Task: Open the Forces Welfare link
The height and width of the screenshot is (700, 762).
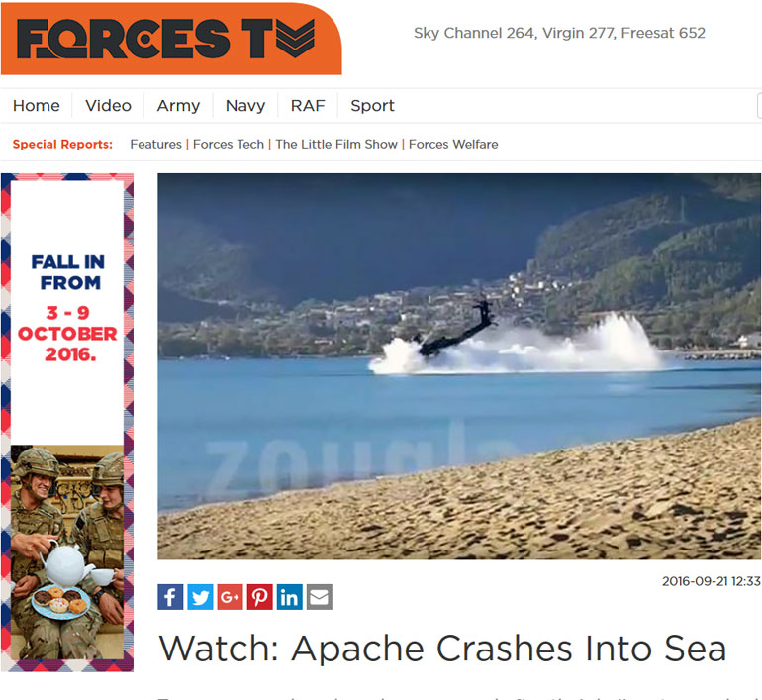Action: click(453, 144)
